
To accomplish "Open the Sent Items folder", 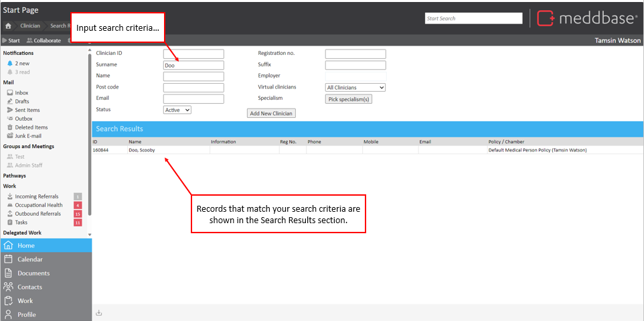I will (27, 110).
